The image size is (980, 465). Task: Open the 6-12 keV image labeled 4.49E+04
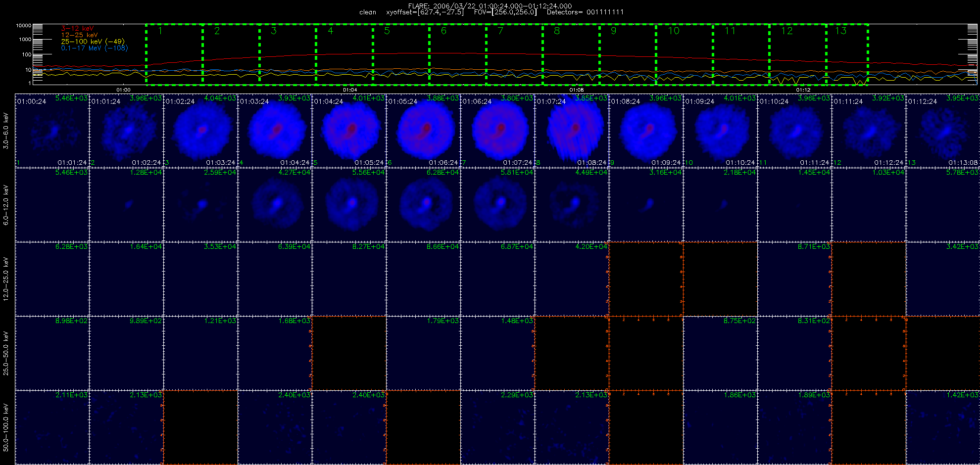[x=572, y=204]
